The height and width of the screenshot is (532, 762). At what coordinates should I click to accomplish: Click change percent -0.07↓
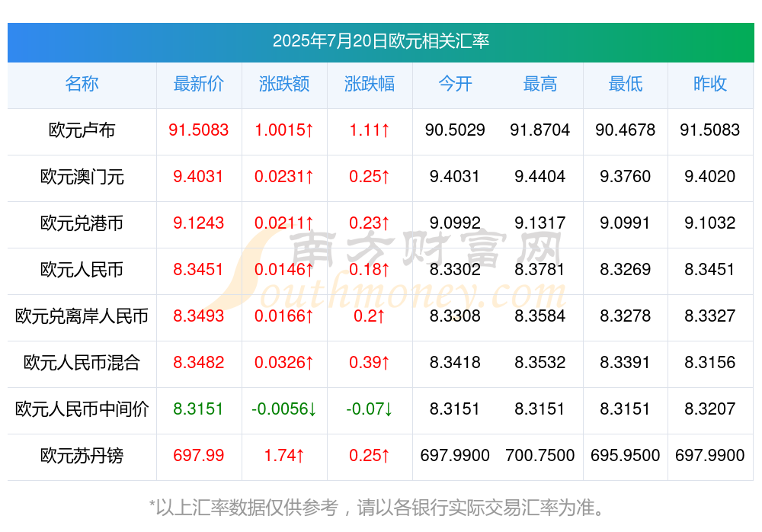[370, 409]
